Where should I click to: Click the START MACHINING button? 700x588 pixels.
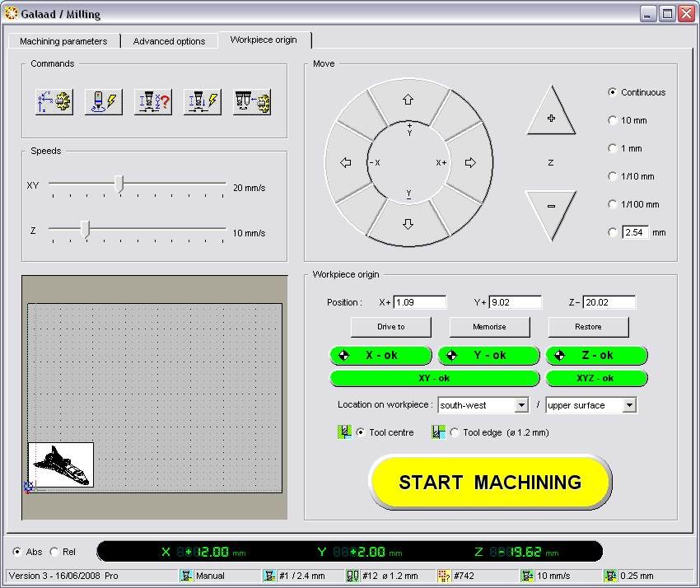point(490,483)
